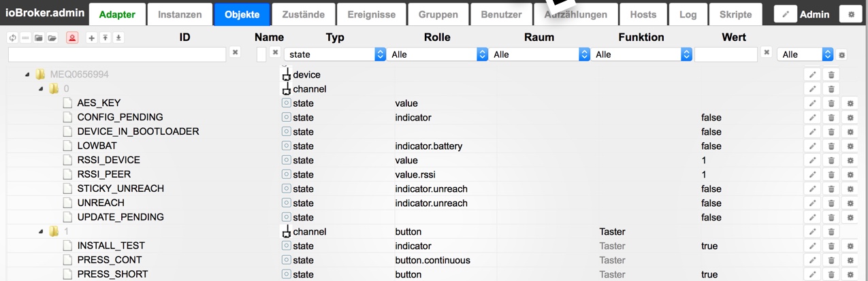Open the gear settings for RSSI_DEVICE row
This screenshot has height=281, width=868.
coord(850,161)
